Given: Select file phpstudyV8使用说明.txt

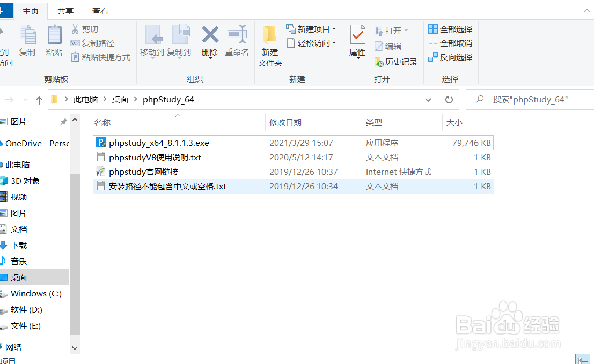Looking at the screenshot, I should pos(293,157).
